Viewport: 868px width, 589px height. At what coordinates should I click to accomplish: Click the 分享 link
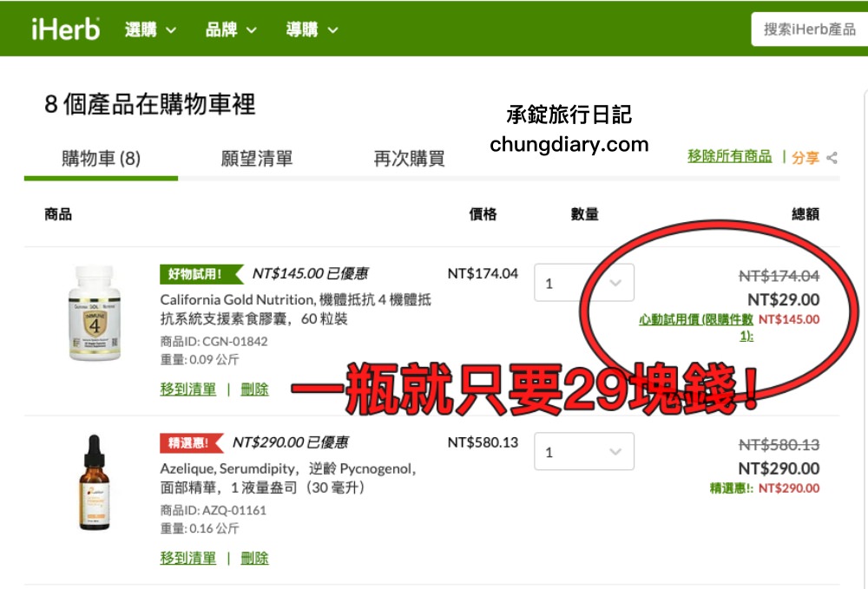click(806, 158)
